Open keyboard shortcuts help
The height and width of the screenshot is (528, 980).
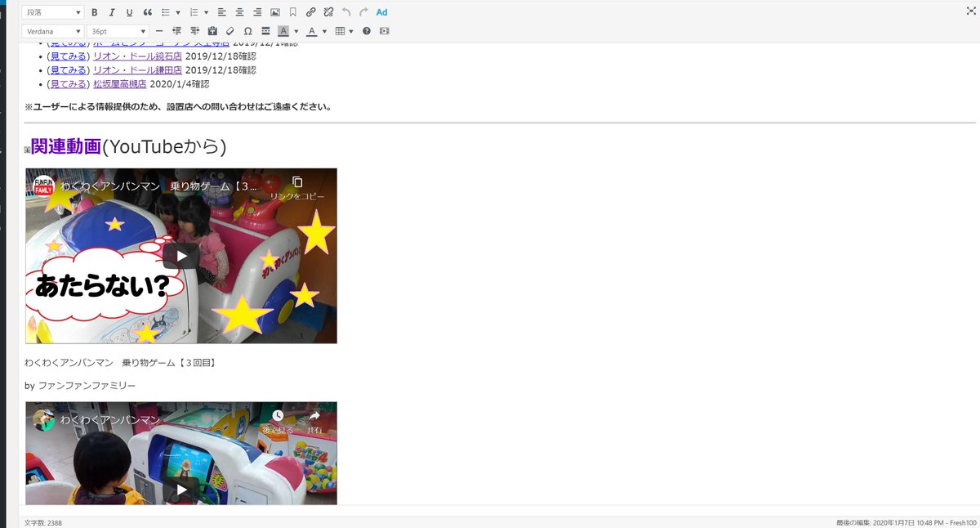[x=367, y=31]
